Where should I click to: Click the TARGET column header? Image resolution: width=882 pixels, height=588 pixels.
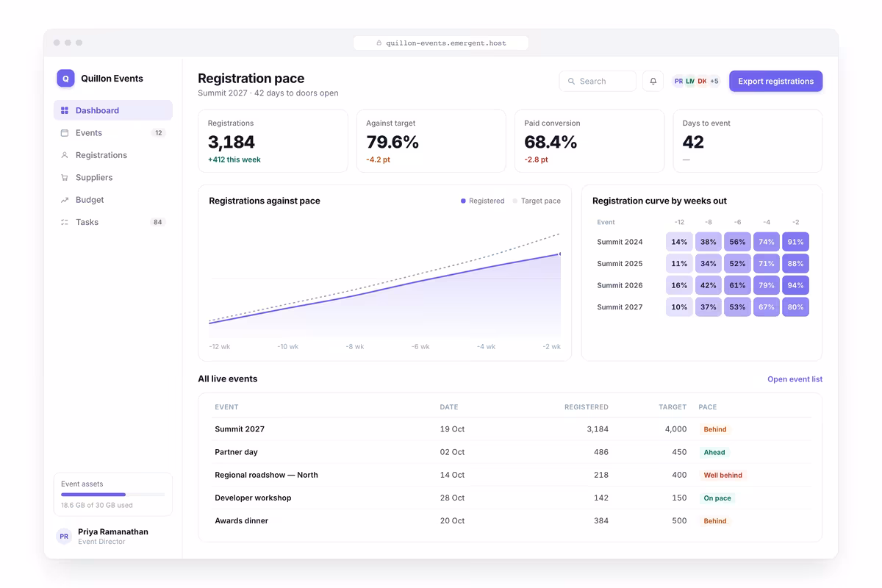(673, 407)
